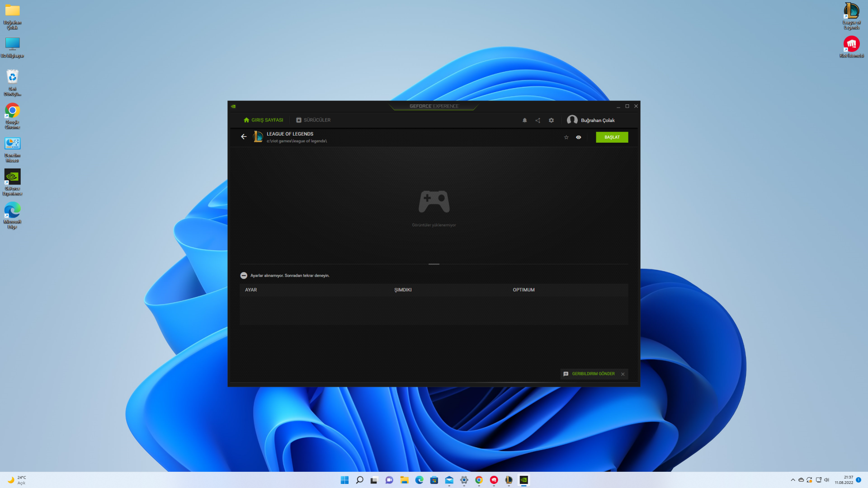Go back using the left arrow
This screenshot has height=488, width=868.
[244, 136]
